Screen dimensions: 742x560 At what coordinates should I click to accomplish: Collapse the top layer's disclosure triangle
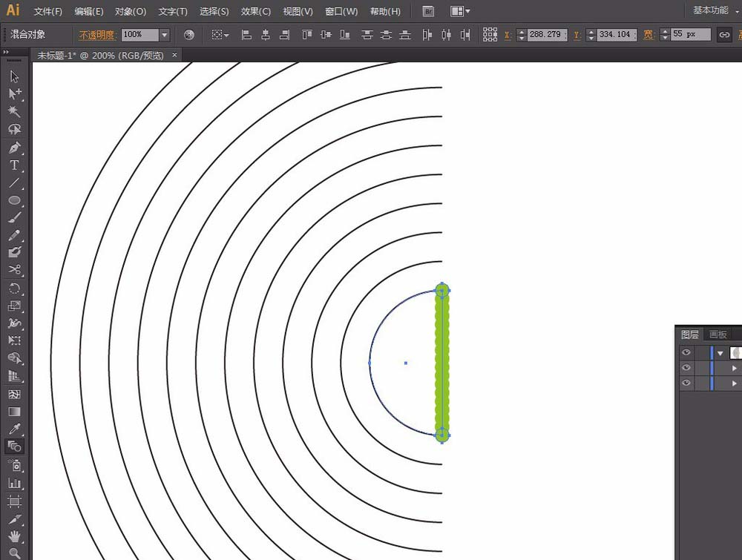point(720,353)
